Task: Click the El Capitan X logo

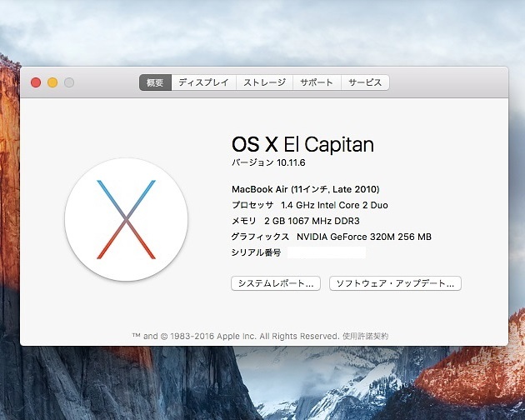Action: point(126,219)
